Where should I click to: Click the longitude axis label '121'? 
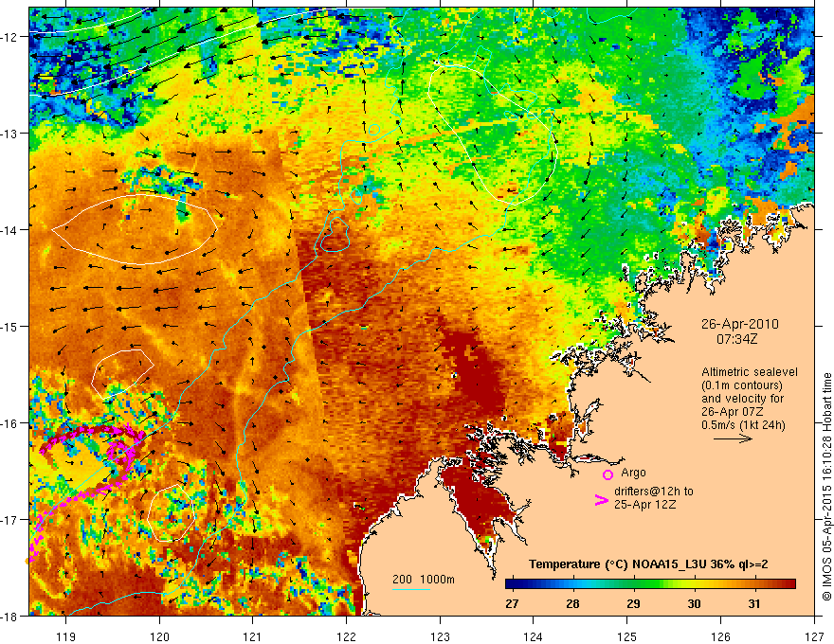click(x=253, y=636)
